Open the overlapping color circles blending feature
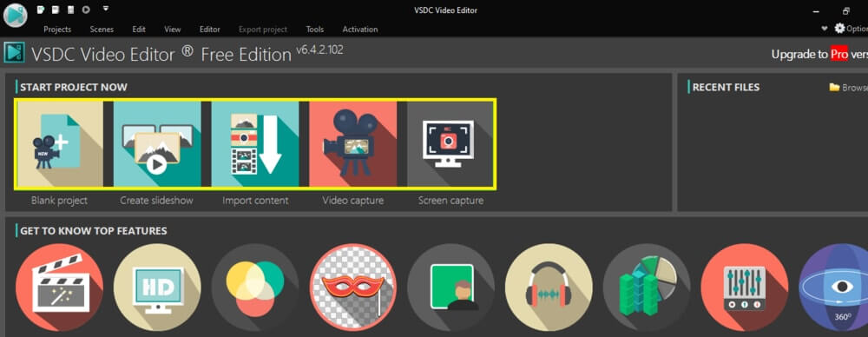 point(255,287)
